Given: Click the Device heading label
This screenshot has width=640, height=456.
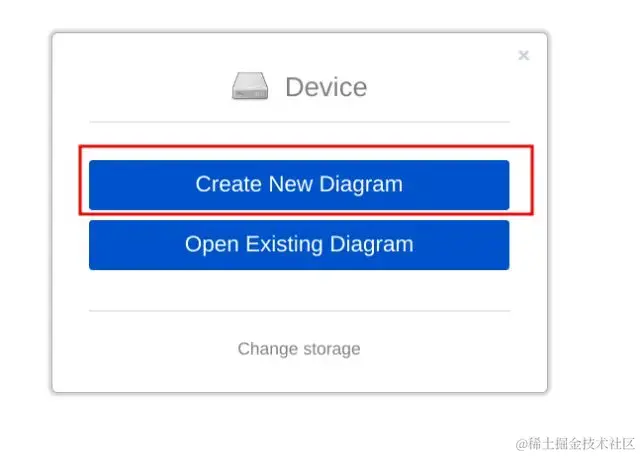Looking at the screenshot, I should pyautogui.click(x=325, y=87).
